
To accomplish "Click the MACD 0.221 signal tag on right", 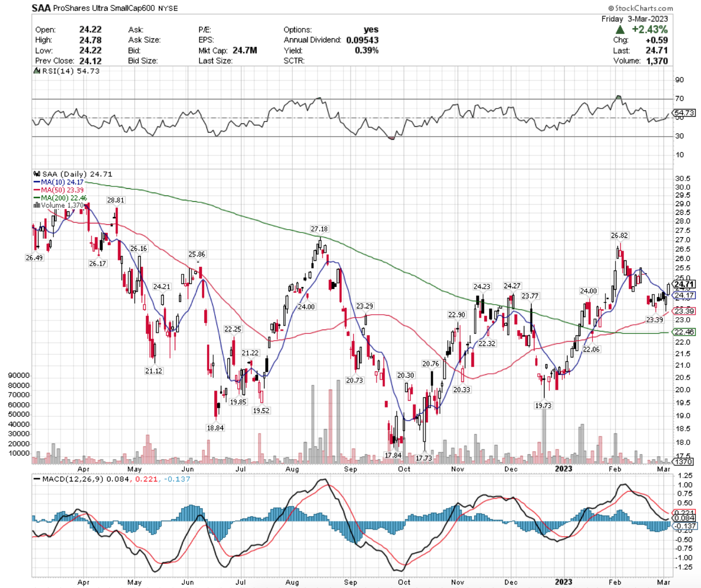I will pyautogui.click(x=684, y=513).
